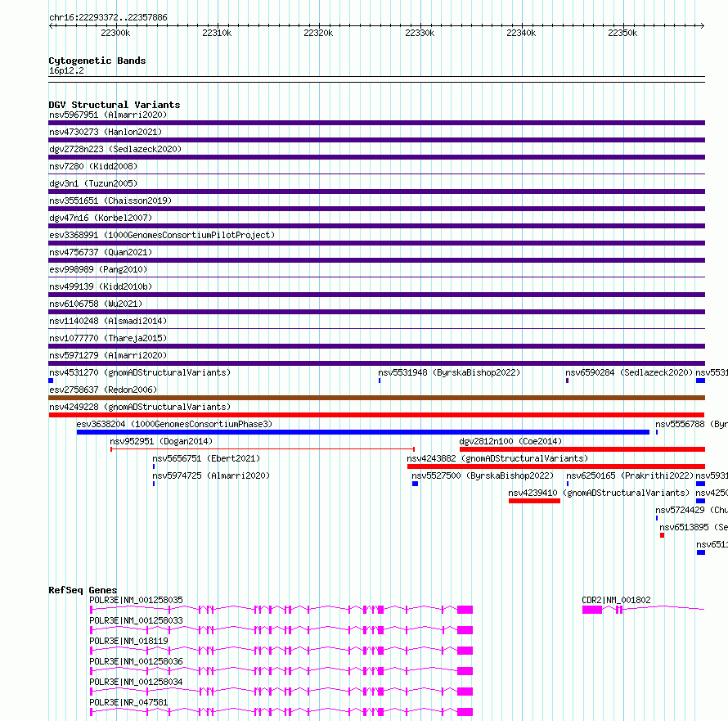This screenshot has width=728, height=721.
Task: Click dgv47n16 (Korbel2007) text
Action: coord(101,218)
